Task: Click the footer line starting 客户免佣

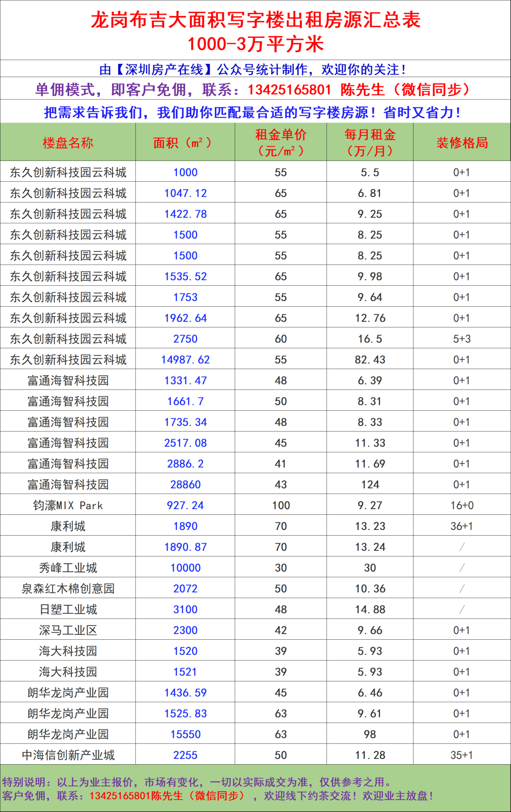Action: [218, 796]
